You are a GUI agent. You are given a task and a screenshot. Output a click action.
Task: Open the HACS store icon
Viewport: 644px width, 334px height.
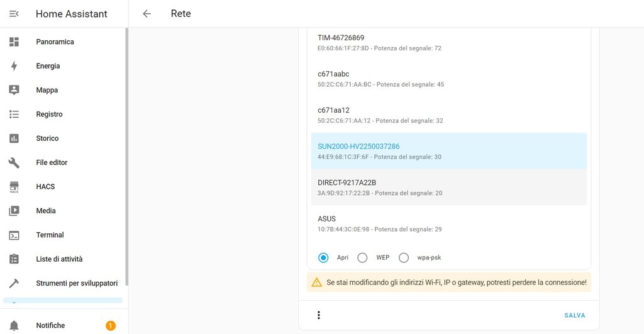click(14, 187)
